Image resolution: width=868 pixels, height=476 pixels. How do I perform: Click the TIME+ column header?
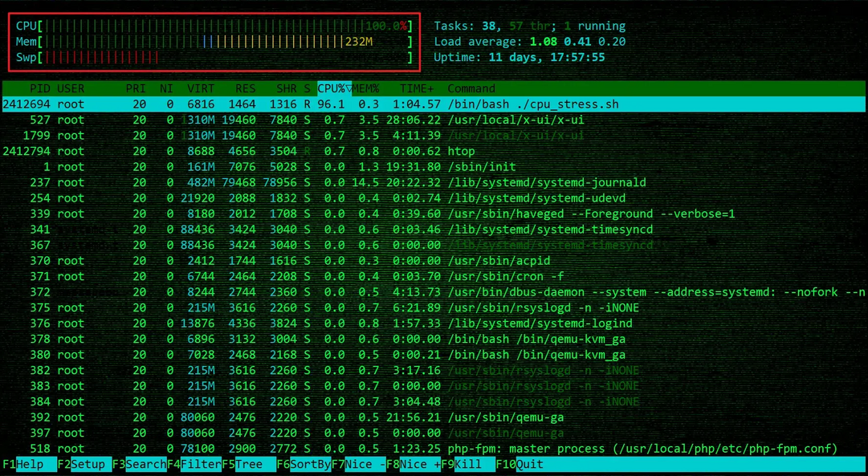(x=417, y=88)
